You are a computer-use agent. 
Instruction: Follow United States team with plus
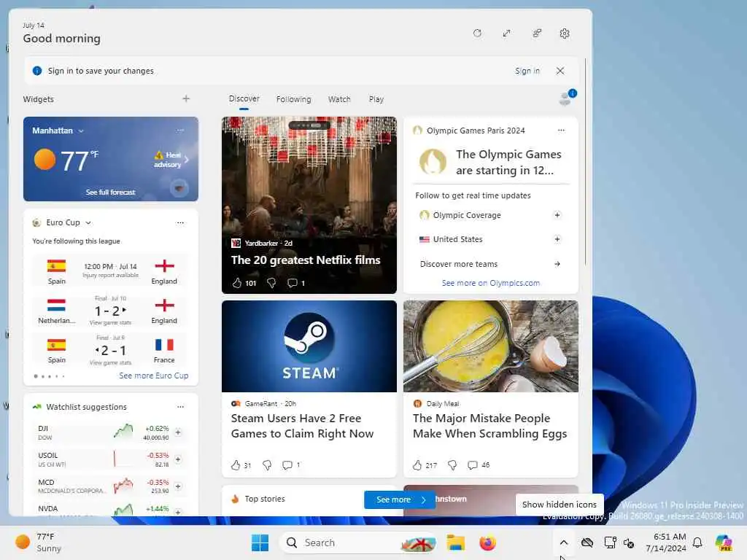557,239
